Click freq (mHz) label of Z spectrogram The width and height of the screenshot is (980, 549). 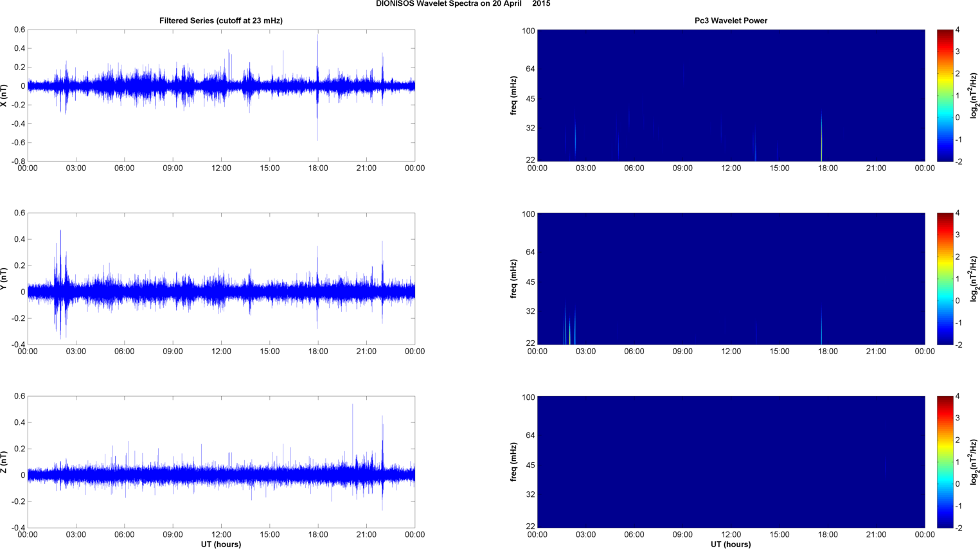[x=514, y=462]
